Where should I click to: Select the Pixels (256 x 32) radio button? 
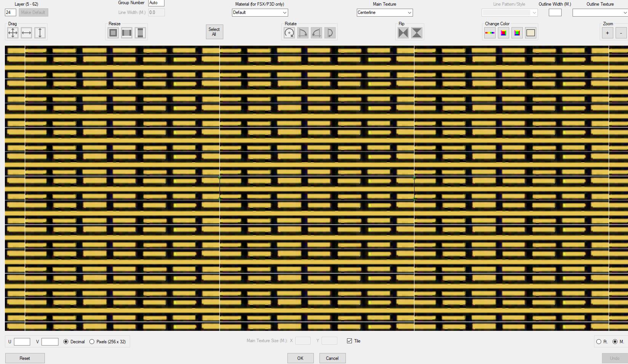[92, 342]
